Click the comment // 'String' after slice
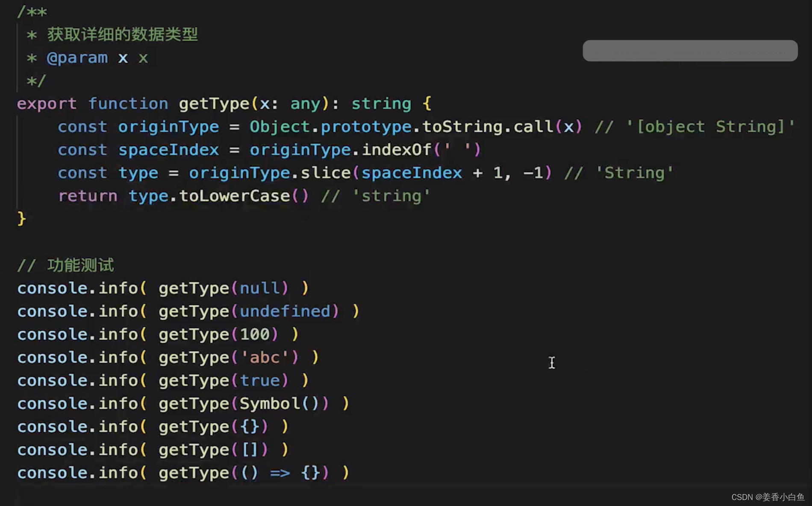The height and width of the screenshot is (506, 812). (619, 173)
